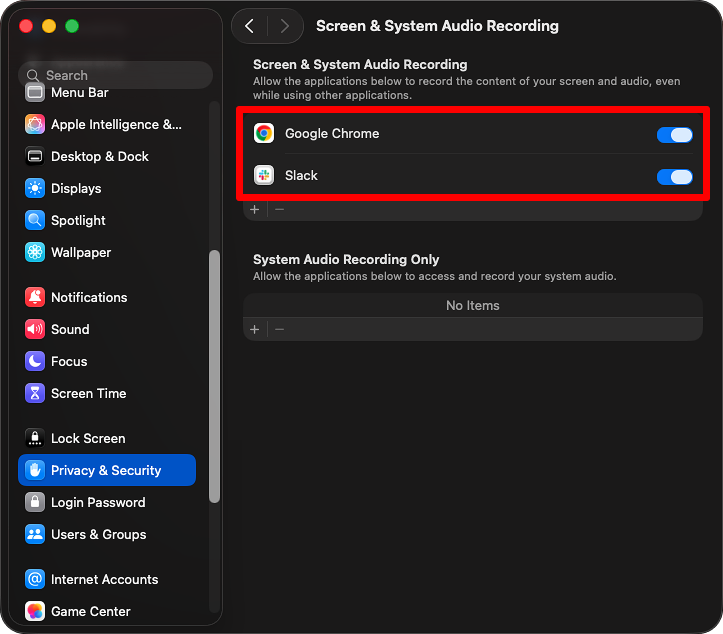Click the Wallpaper flower icon
723x634 pixels.
click(35, 252)
